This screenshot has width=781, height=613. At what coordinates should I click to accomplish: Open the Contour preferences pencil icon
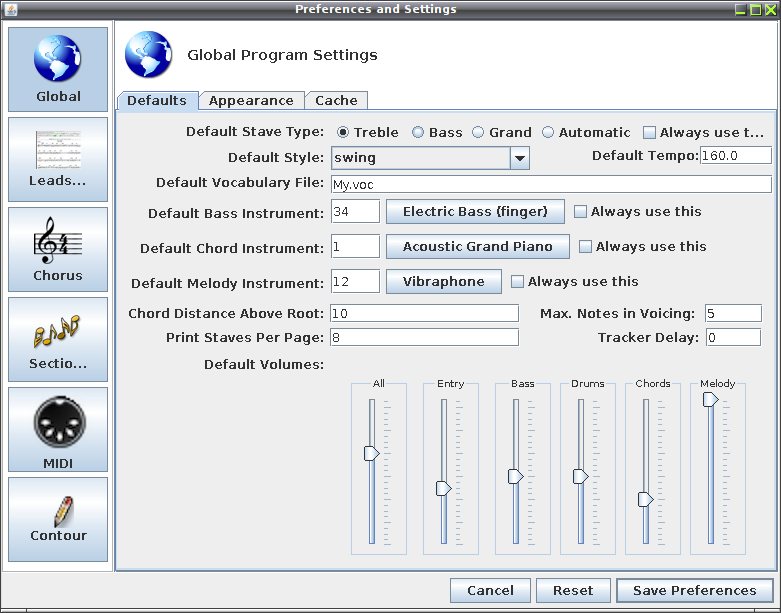coord(58,520)
